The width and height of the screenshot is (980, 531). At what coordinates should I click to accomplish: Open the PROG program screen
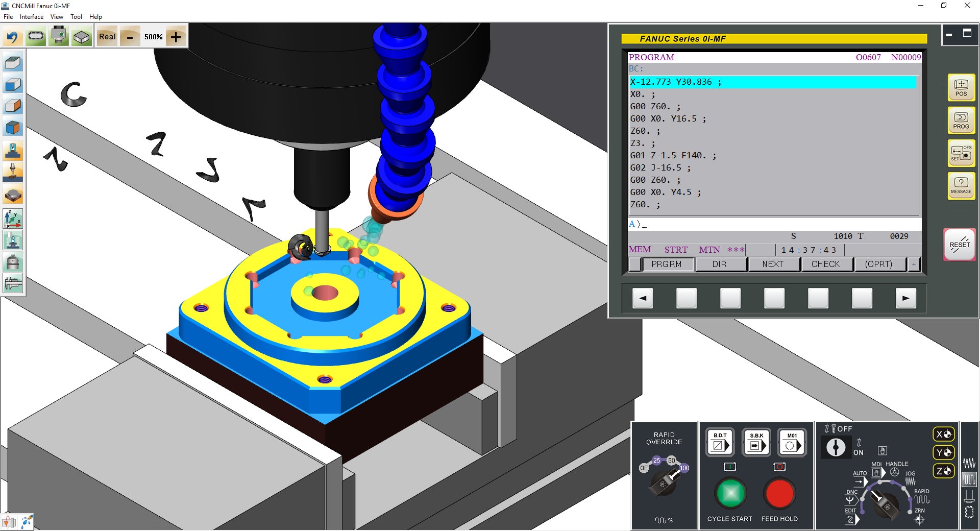click(x=961, y=120)
